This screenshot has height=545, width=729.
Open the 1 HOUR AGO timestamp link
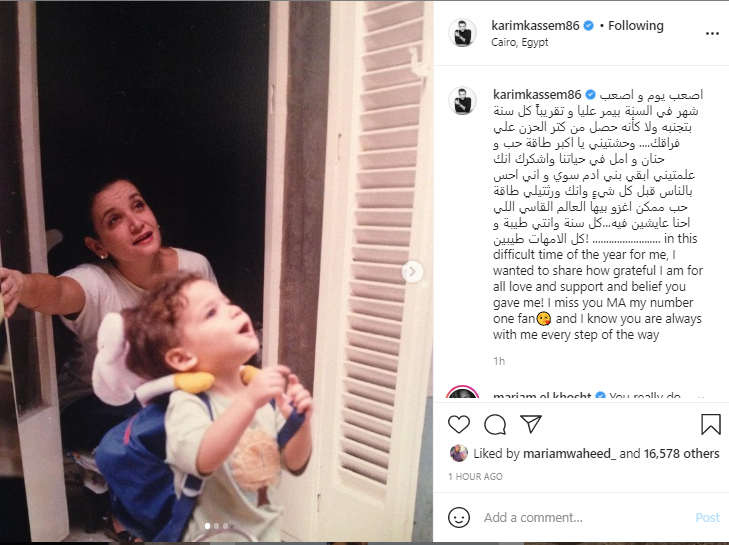(475, 477)
